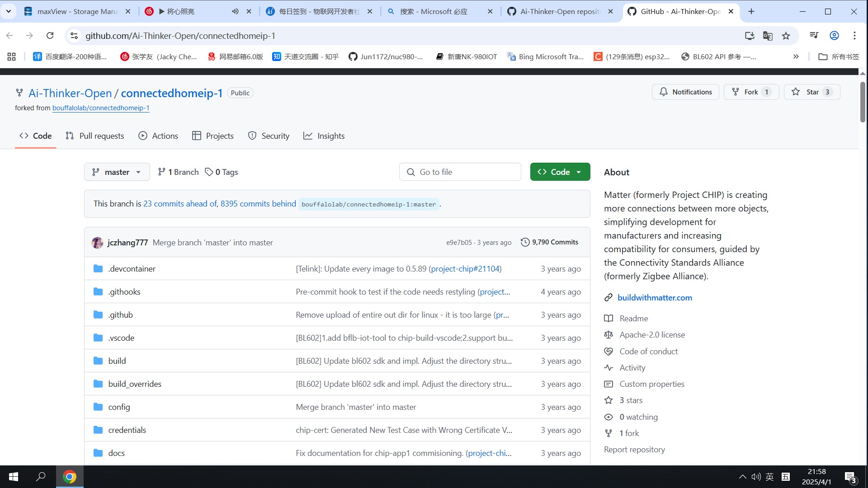Screen dimensions: 868x488
Task: Switch to the Actions tab
Action: coord(158,136)
